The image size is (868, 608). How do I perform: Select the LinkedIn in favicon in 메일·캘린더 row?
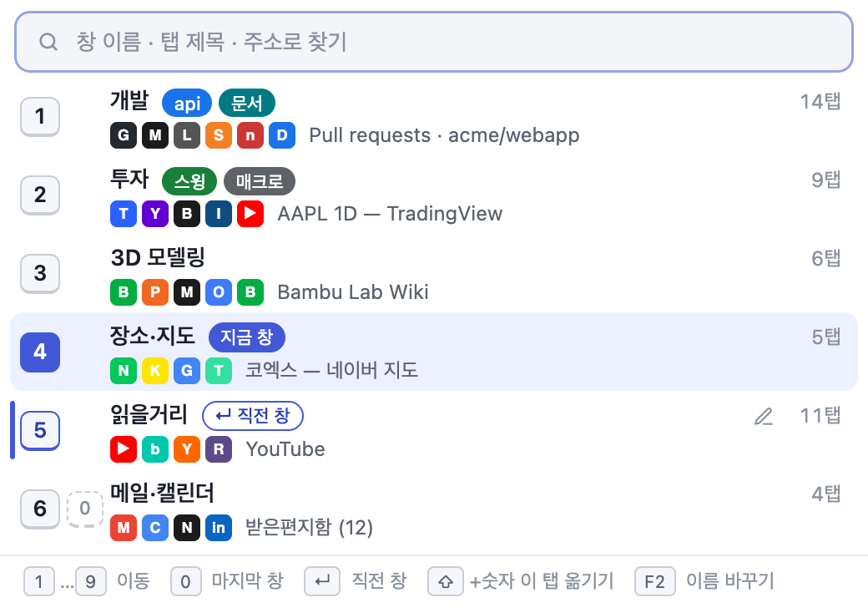(219, 528)
